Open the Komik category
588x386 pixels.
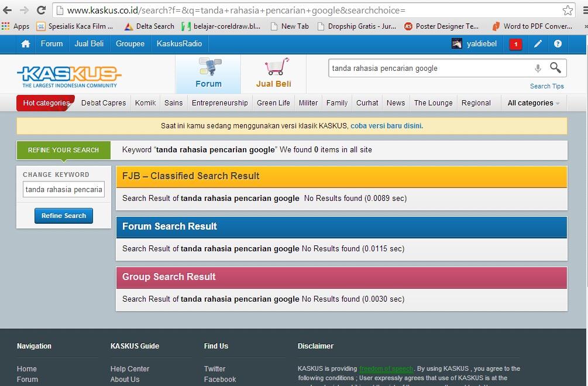click(x=145, y=103)
